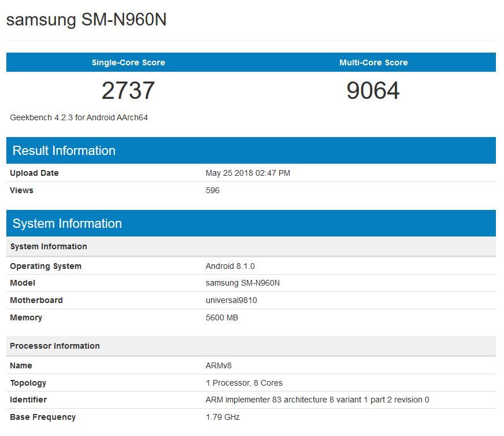Click the blue System Information section header
Screen dimensions: 504x436
pos(251,223)
